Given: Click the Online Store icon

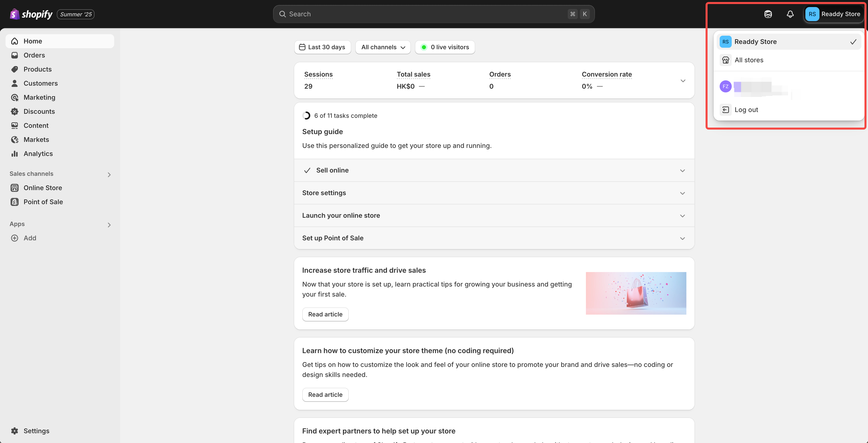Looking at the screenshot, I should point(15,188).
